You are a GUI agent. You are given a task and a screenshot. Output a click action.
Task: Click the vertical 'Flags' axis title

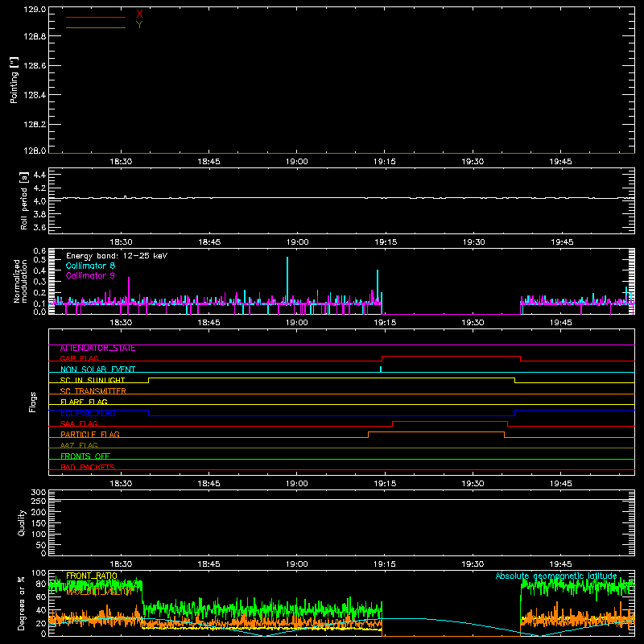(33, 402)
